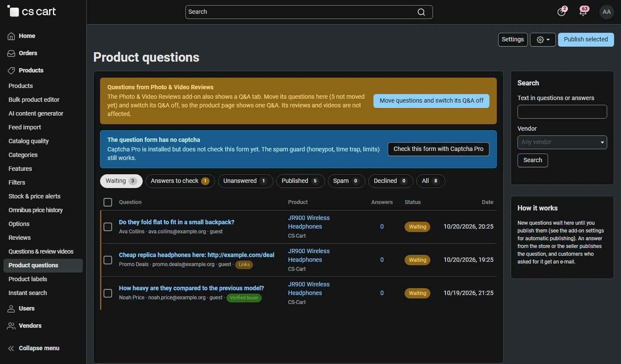Open the help icon with 2 badge
The height and width of the screenshot is (364, 621).
[561, 11]
